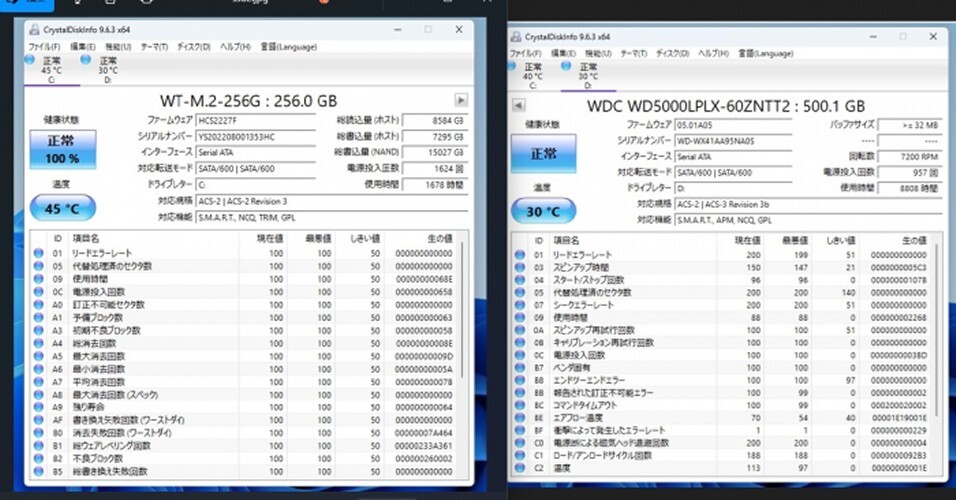Click the CrystalDiskInfo title icon of left window
The image size is (956, 500).
[x=34, y=29]
